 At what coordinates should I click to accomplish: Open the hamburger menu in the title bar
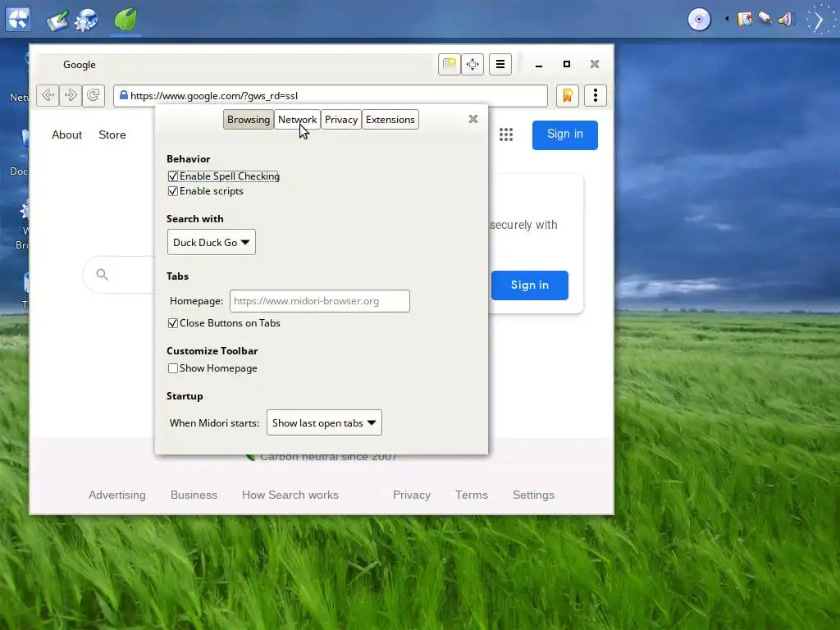[x=500, y=64]
